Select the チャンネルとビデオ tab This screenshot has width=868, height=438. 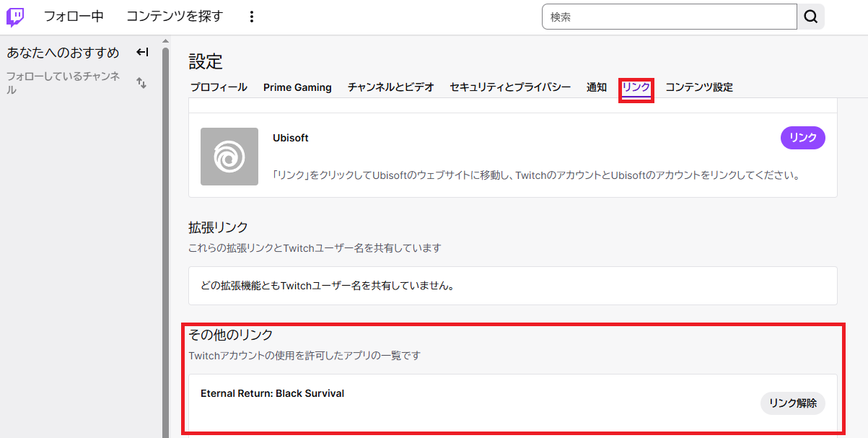tap(390, 87)
